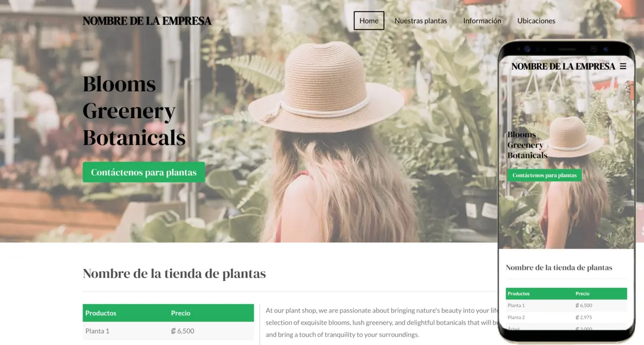Viewport: 644px width, 345px height.
Task: Click the phone mockup's front camera dot
Action: point(527,49)
